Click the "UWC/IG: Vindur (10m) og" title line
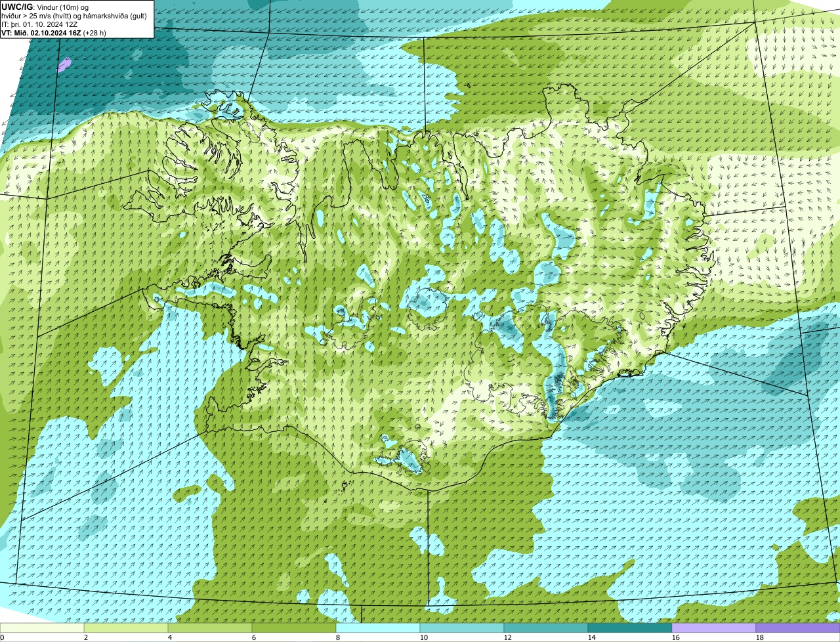The width and height of the screenshot is (840, 642). pyautogui.click(x=45, y=7)
